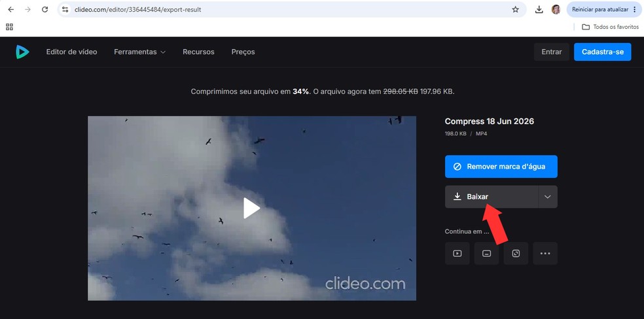The width and height of the screenshot is (644, 319).
Task: Continue in video editor icon button
Action: click(457, 254)
